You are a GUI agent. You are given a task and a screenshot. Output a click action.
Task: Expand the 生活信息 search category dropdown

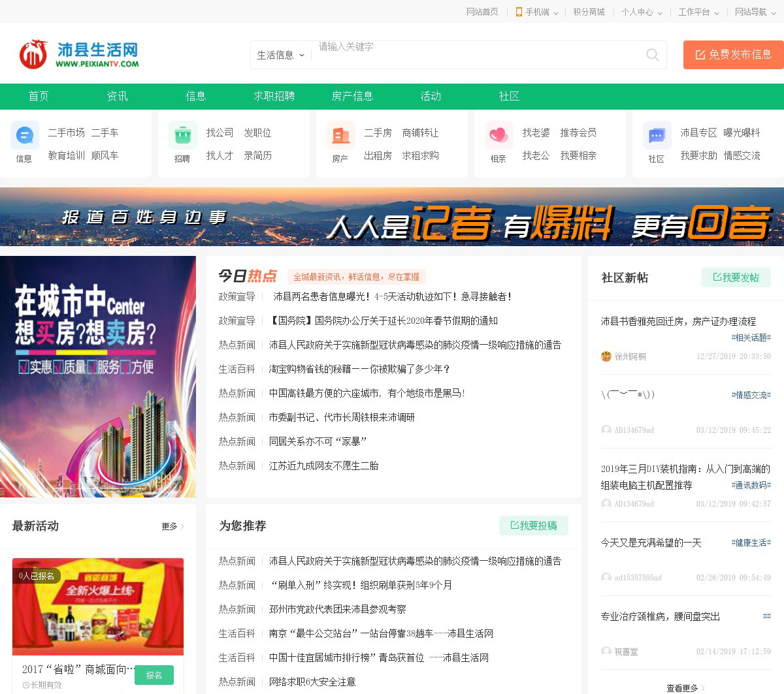281,55
